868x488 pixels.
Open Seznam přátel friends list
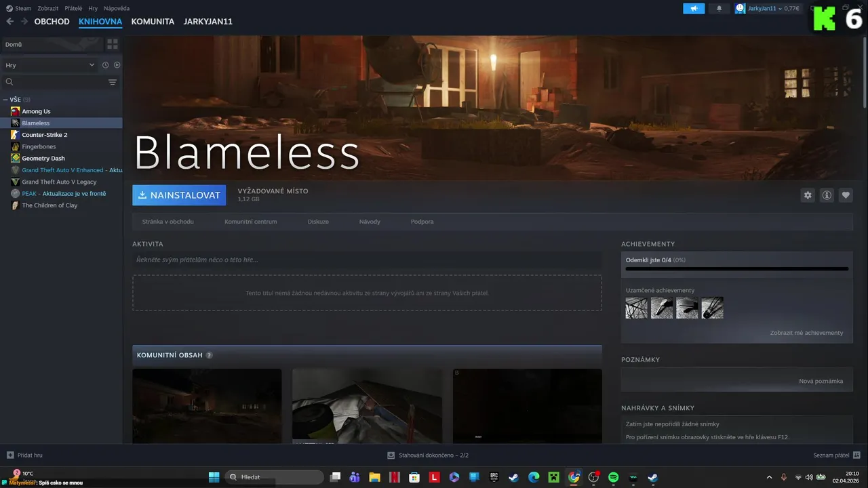tap(837, 455)
